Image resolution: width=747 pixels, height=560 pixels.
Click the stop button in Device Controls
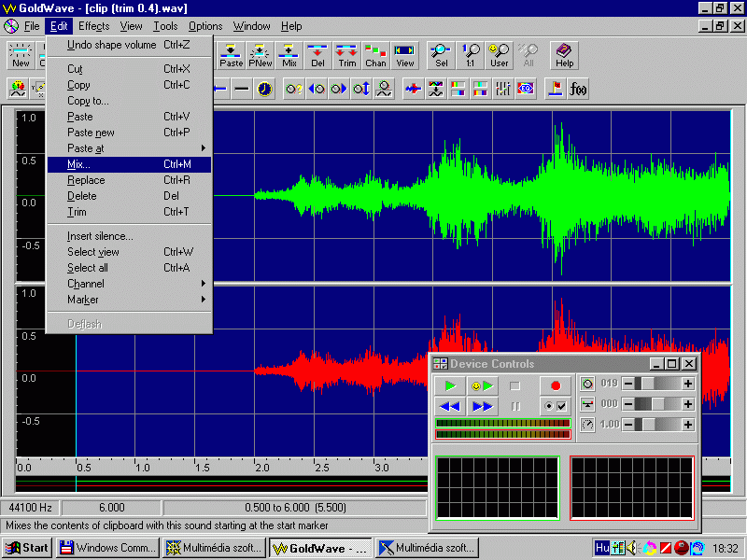click(x=514, y=385)
